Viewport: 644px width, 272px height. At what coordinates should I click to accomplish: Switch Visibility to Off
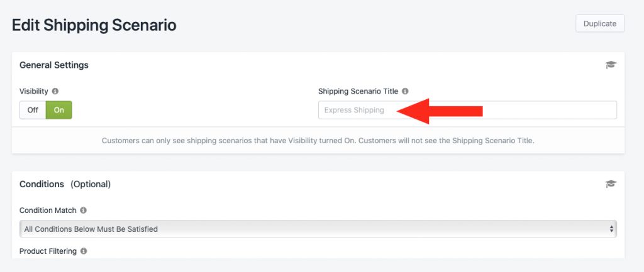(x=33, y=110)
